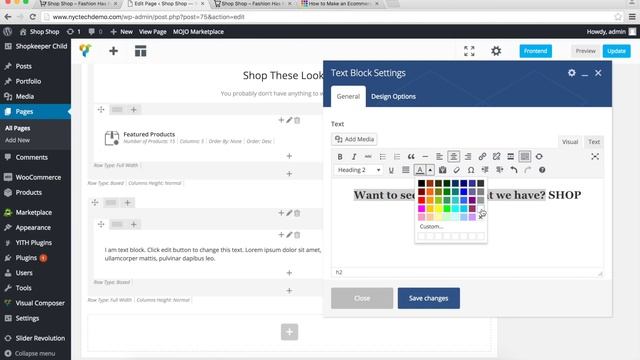Decrease text indent
640x360 pixels.
(485, 170)
